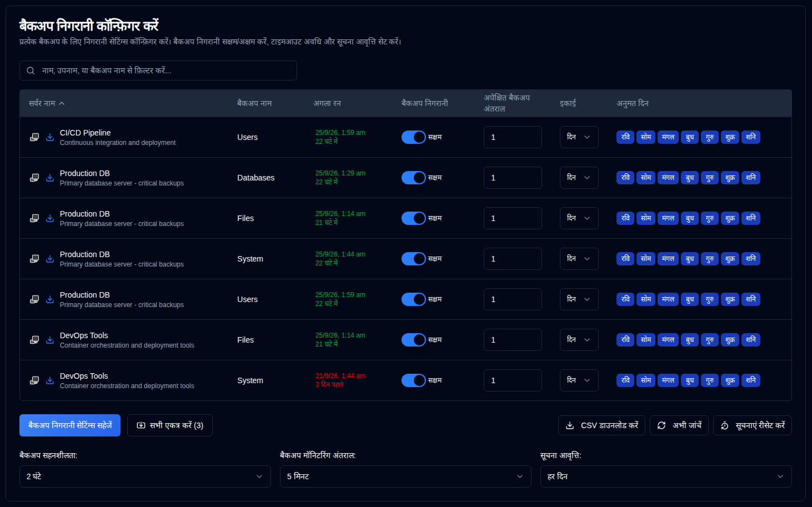
Task: Click server icon in Production DB Users row
Action: 34,299
